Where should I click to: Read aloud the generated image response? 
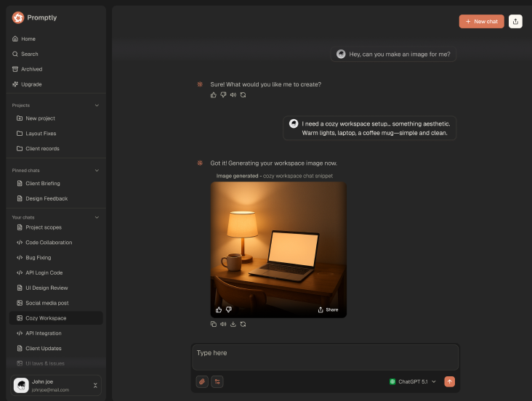click(x=223, y=324)
